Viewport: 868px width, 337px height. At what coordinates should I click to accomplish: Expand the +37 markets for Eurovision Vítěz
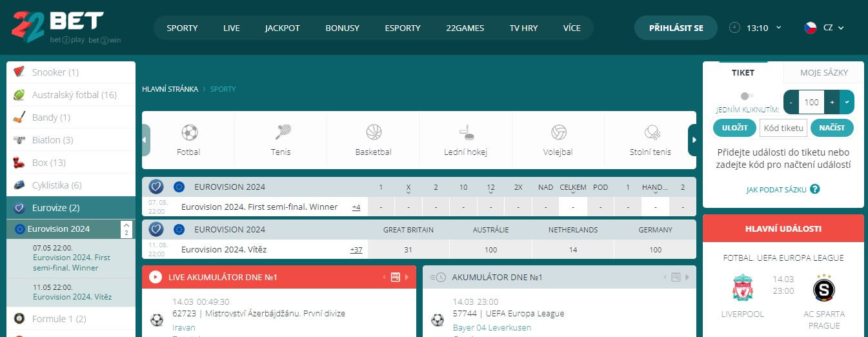356,250
